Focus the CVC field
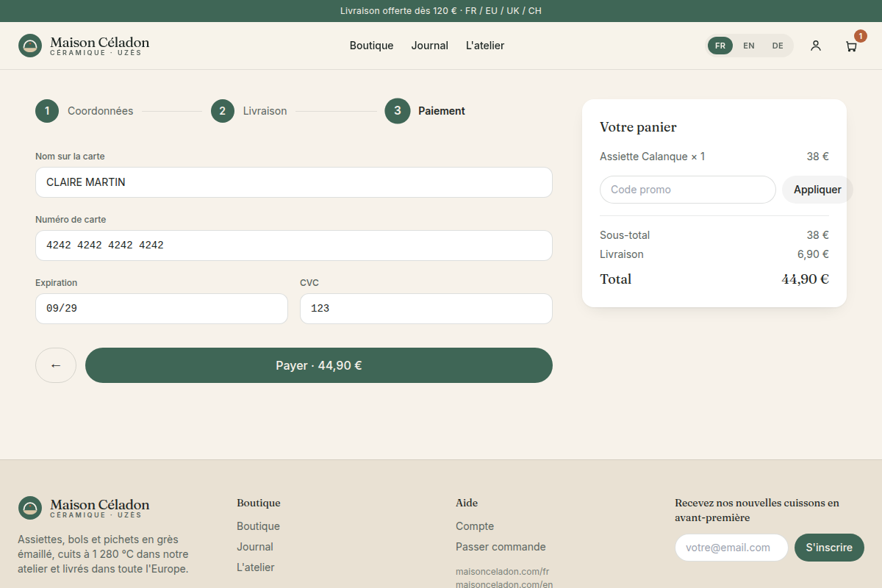Viewport: 882px width, 588px height. click(426, 309)
